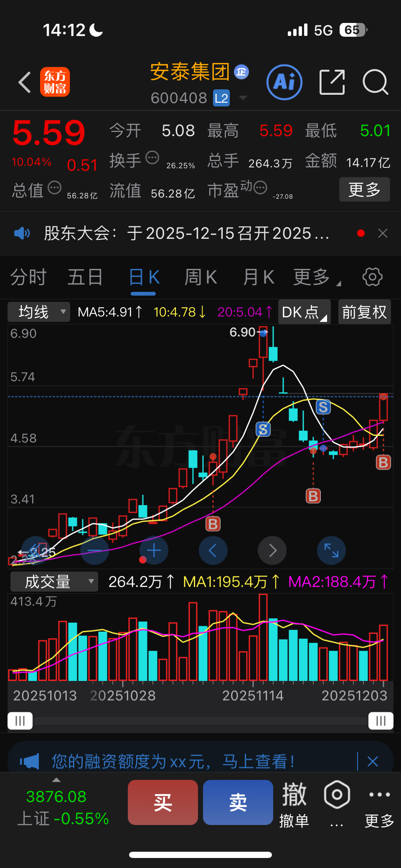Tap the battery 65 indicator
The image size is (401, 868).
pyautogui.click(x=353, y=30)
